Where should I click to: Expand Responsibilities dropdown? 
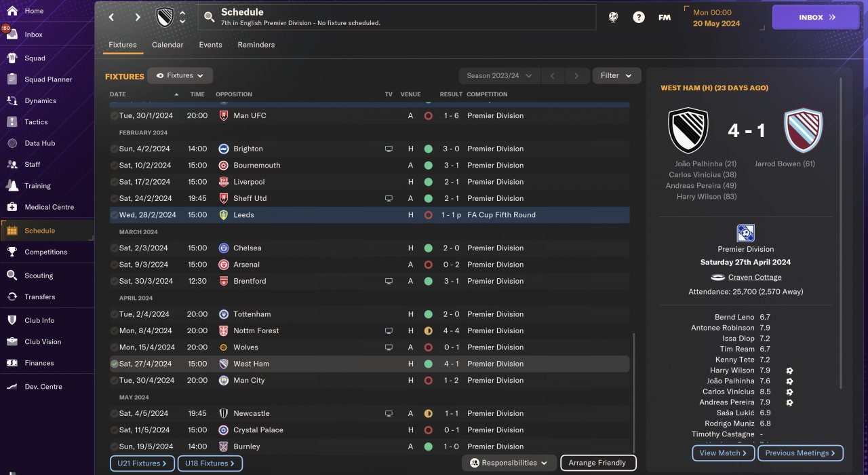509,463
